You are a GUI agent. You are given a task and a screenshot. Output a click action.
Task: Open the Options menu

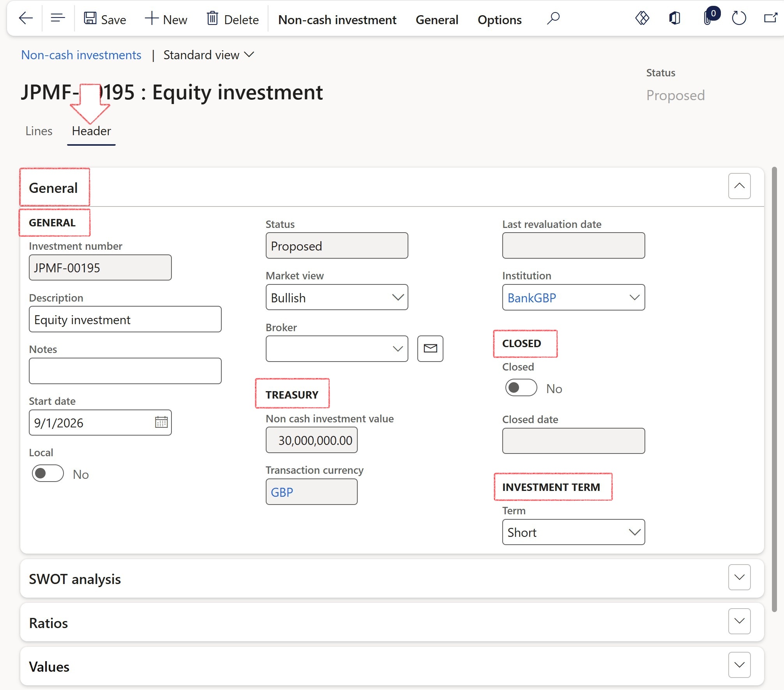500,20
